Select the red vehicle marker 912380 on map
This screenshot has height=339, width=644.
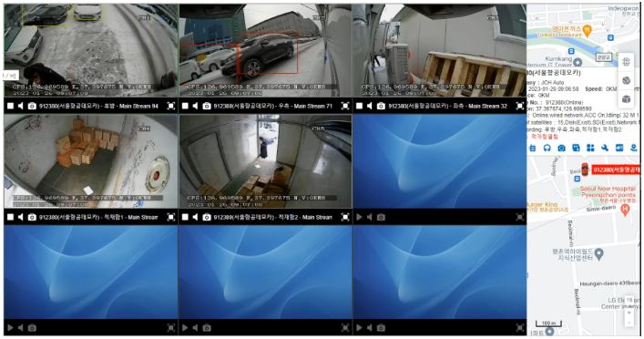click(x=585, y=169)
